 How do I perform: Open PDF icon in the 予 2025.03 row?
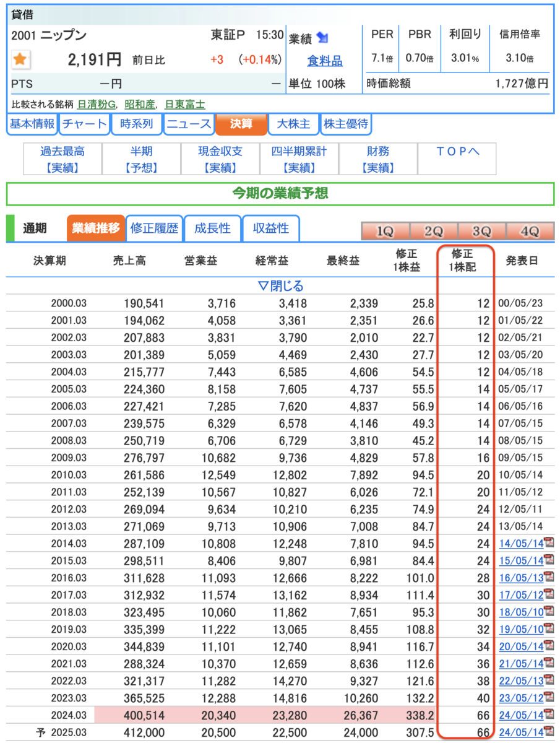click(x=548, y=732)
